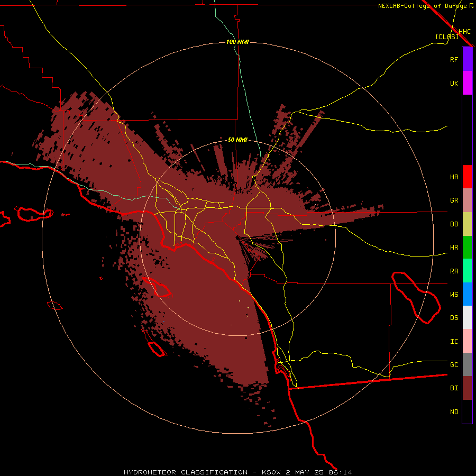Click the IC light pink legend swatch

[x=467, y=341]
